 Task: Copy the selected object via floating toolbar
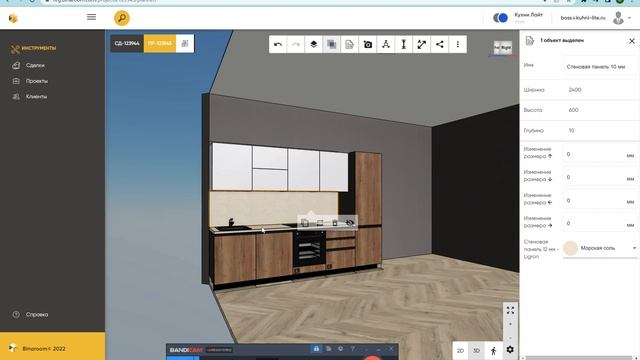[x=305, y=222]
